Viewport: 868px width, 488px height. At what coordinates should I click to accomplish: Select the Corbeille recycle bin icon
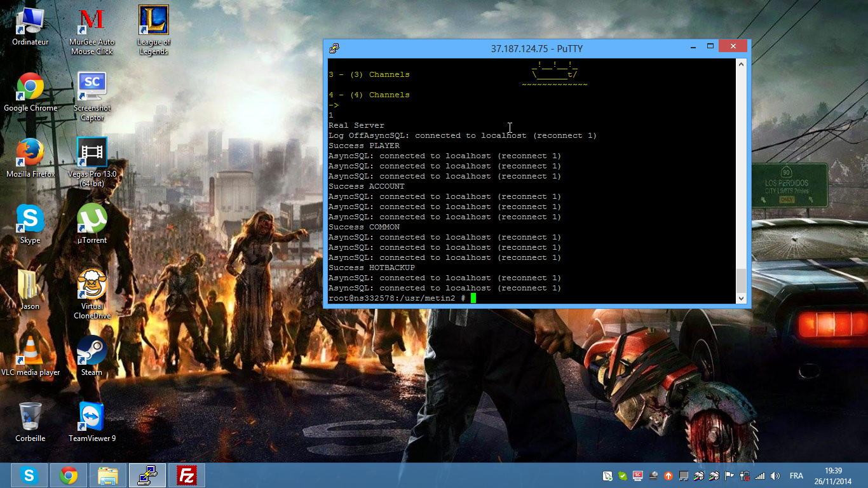click(x=30, y=423)
